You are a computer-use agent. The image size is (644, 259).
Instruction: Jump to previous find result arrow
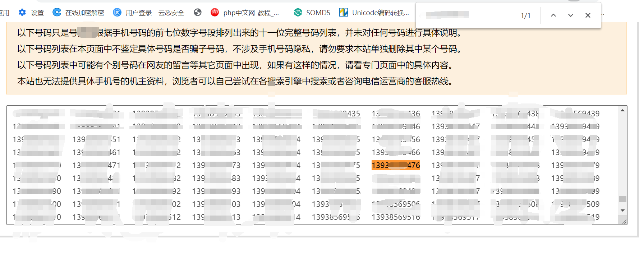tap(553, 15)
